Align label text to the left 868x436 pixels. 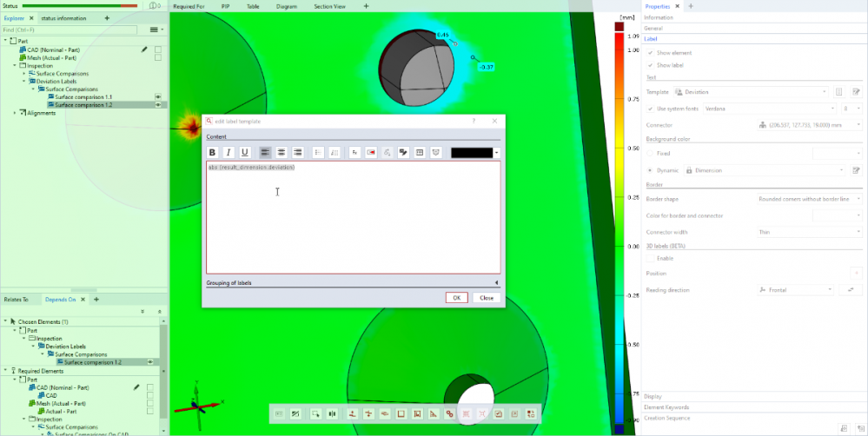pyautogui.click(x=265, y=153)
